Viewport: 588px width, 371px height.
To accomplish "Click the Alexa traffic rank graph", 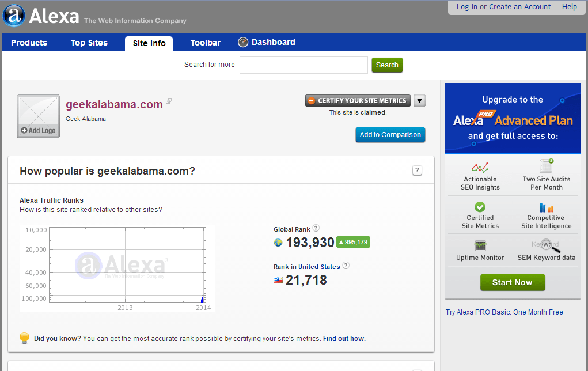I will tap(117, 268).
